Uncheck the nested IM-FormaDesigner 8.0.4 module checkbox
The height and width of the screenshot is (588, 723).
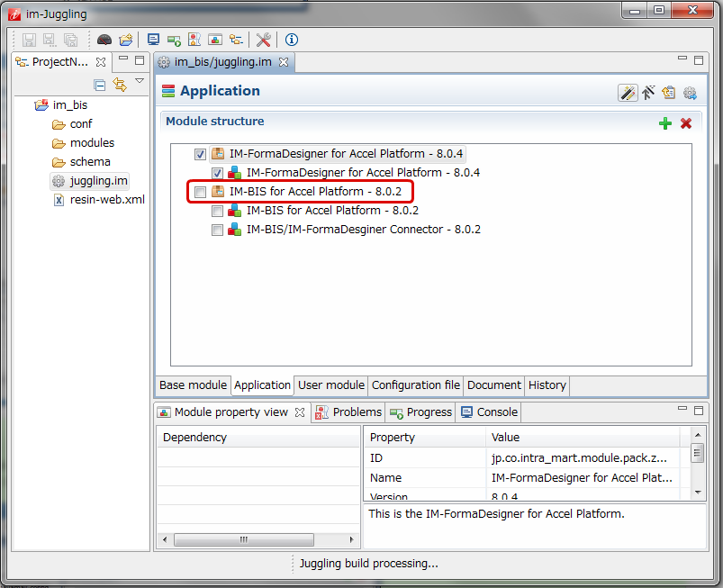click(217, 173)
